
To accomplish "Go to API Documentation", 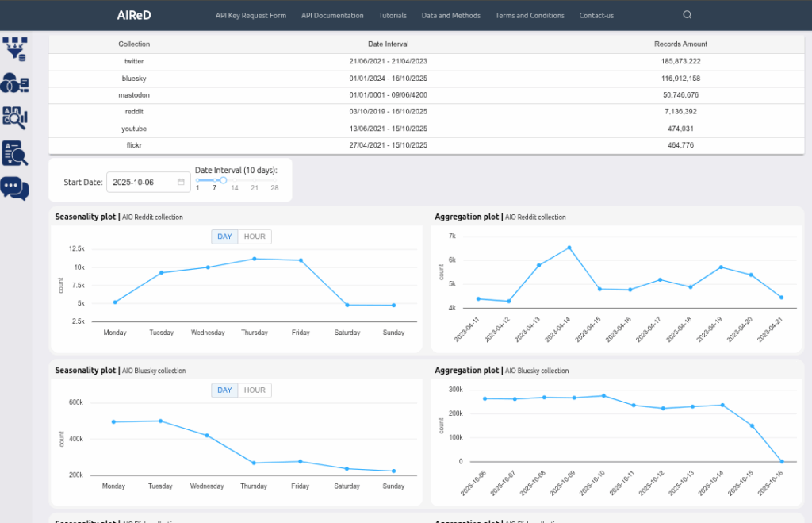I will (332, 16).
